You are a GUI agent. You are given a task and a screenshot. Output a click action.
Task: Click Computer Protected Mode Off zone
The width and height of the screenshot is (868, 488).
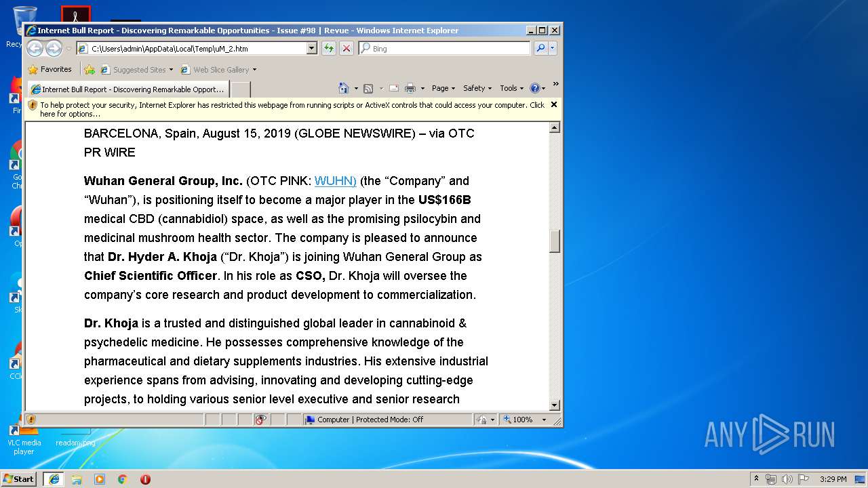(x=387, y=420)
